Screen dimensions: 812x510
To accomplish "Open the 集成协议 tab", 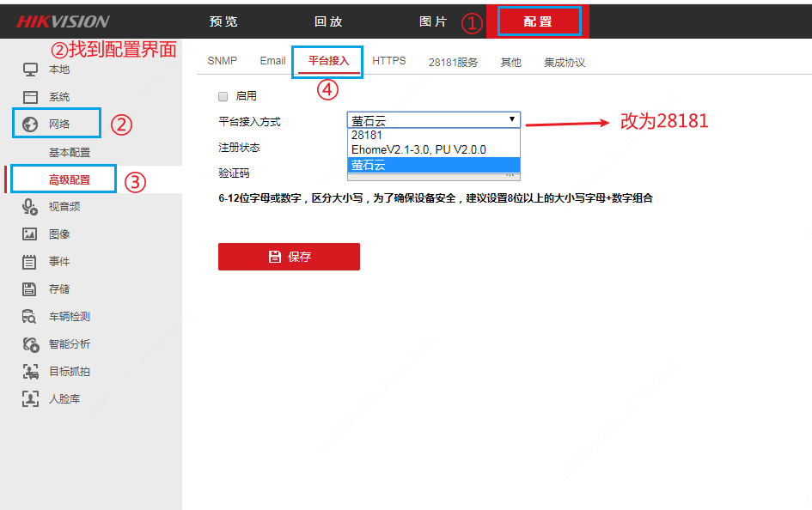I will [x=565, y=63].
